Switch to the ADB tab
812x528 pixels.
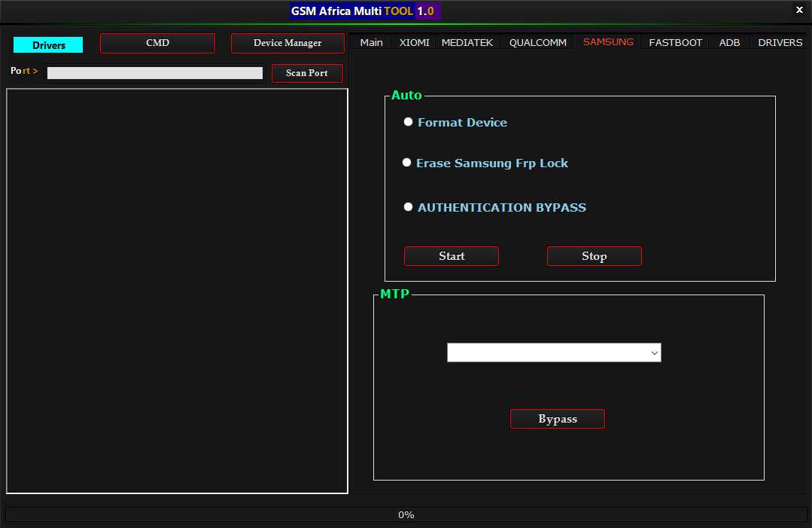pyautogui.click(x=729, y=43)
